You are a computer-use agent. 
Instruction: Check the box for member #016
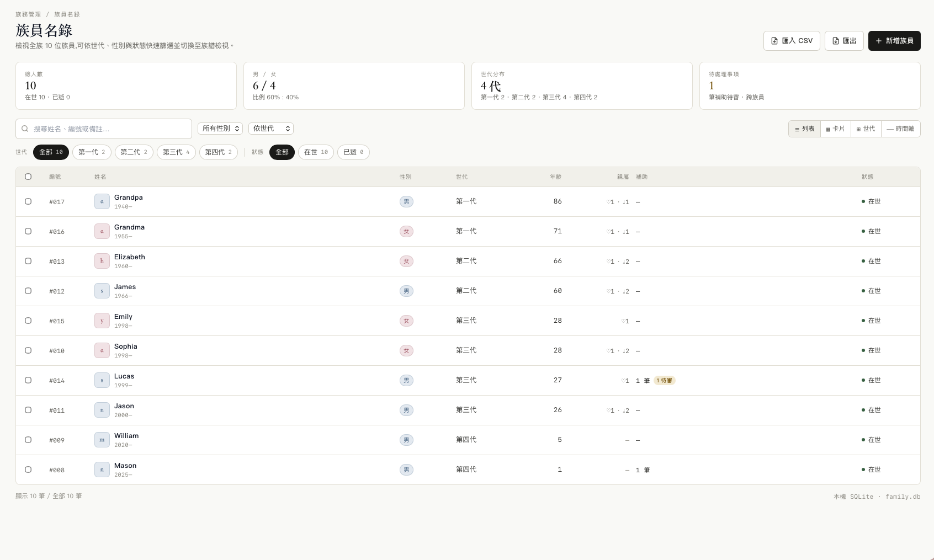click(x=28, y=231)
